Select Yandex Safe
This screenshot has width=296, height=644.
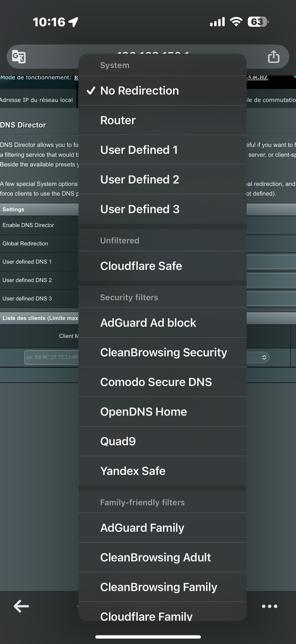pyautogui.click(x=163, y=471)
